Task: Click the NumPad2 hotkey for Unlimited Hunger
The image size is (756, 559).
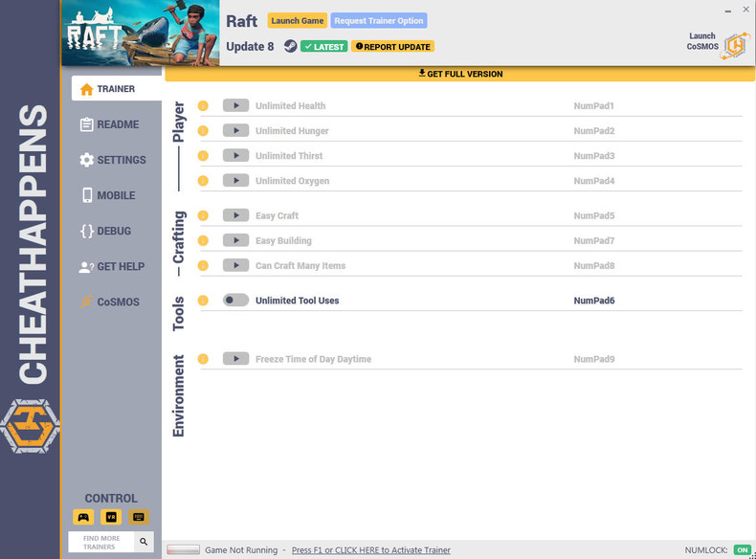Action: click(594, 131)
